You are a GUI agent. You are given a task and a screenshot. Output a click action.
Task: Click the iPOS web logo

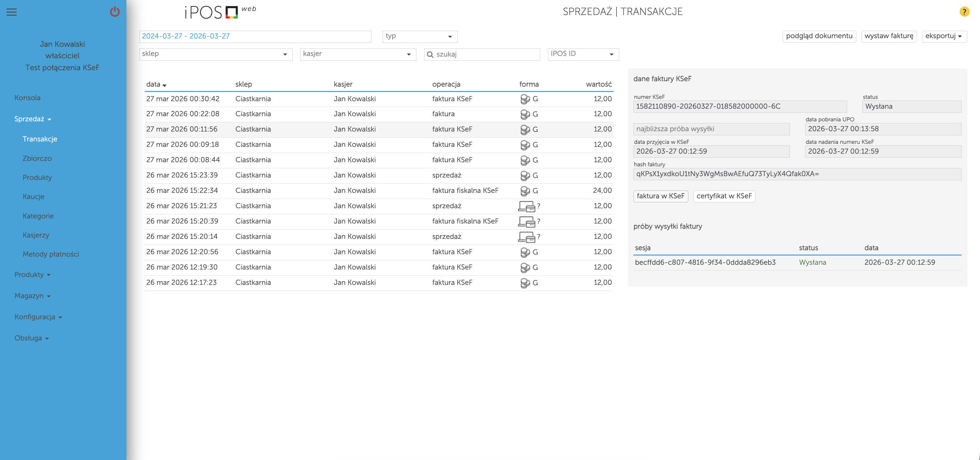click(220, 12)
